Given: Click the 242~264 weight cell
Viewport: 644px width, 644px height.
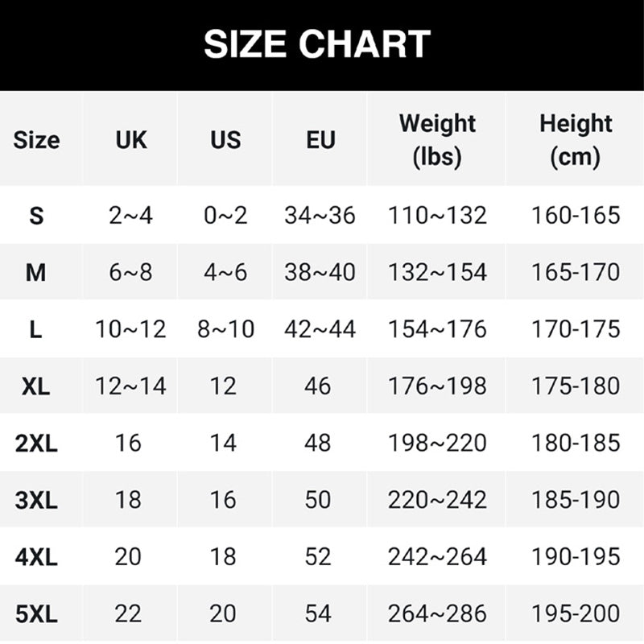Looking at the screenshot, I should click(x=437, y=557).
